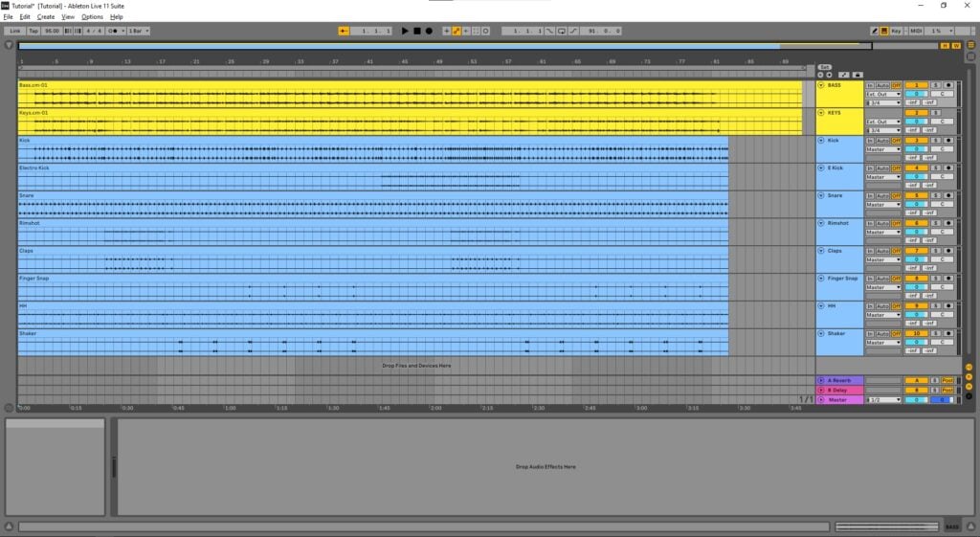Collapse the Finger Snap track fold arrow
This screenshot has width=980, height=537.
coord(821,279)
